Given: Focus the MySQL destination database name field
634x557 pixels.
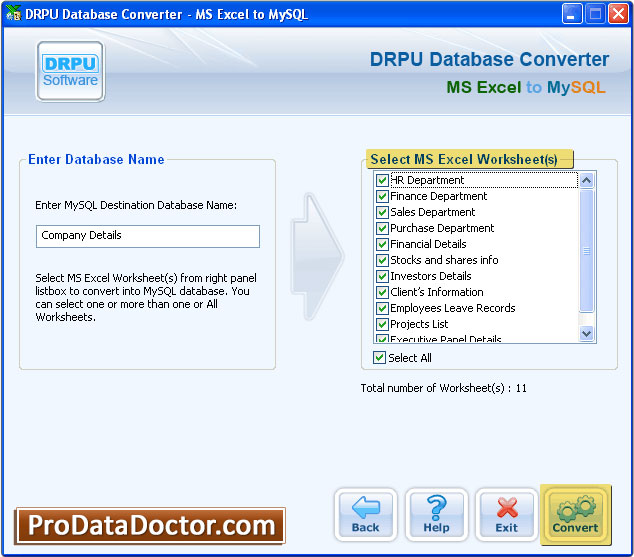Looking at the screenshot, I should [148, 236].
